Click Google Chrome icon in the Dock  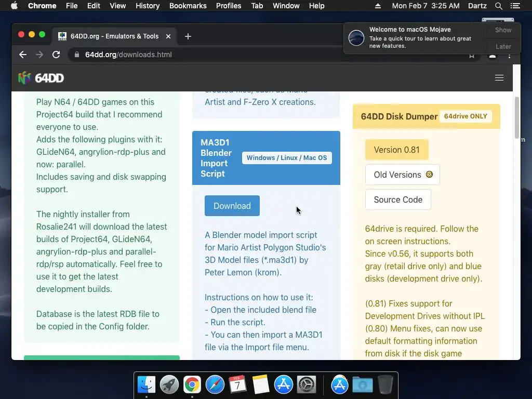click(x=192, y=385)
